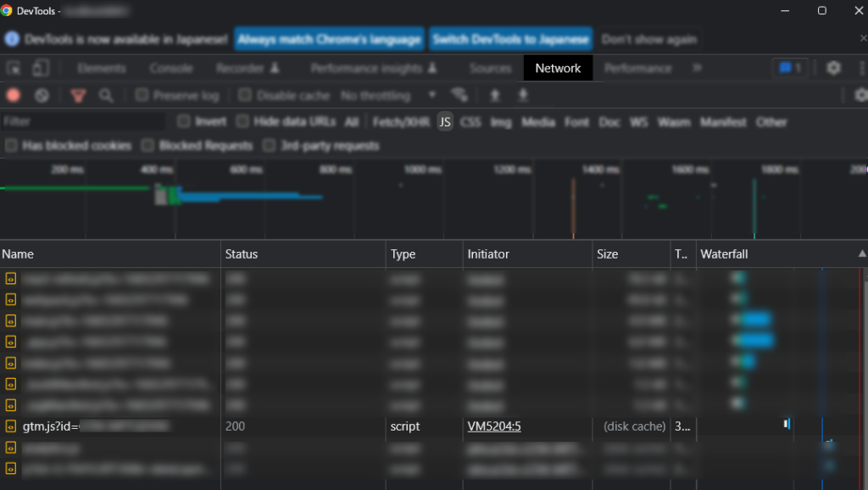Open the No throttling dropdown
The height and width of the screenshot is (490, 868).
pos(387,95)
